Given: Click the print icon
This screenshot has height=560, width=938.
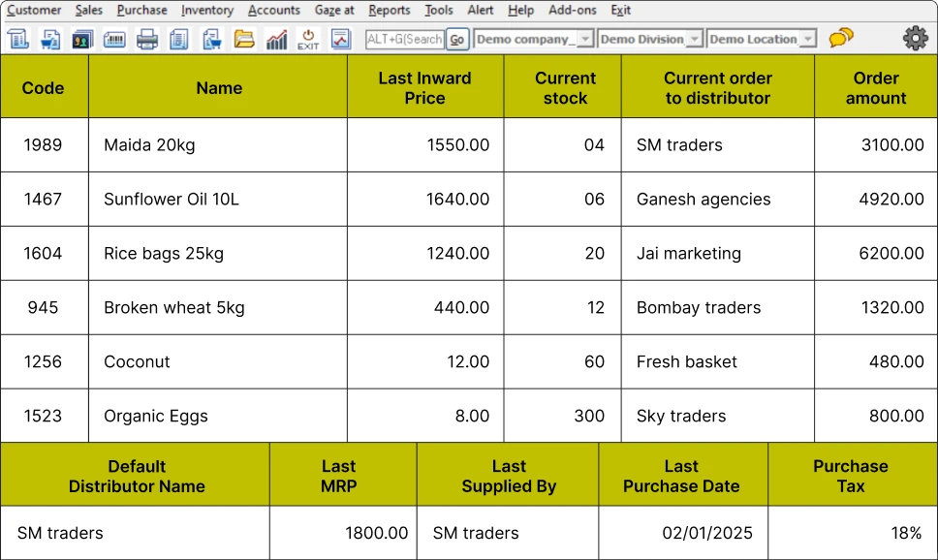Looking at the screenshot, I should pos(146,38).
